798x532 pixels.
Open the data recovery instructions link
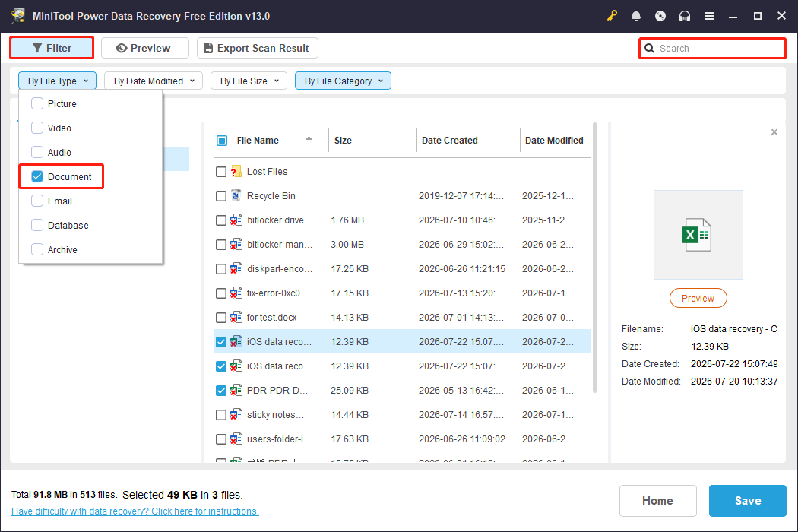tap(135, 511)
